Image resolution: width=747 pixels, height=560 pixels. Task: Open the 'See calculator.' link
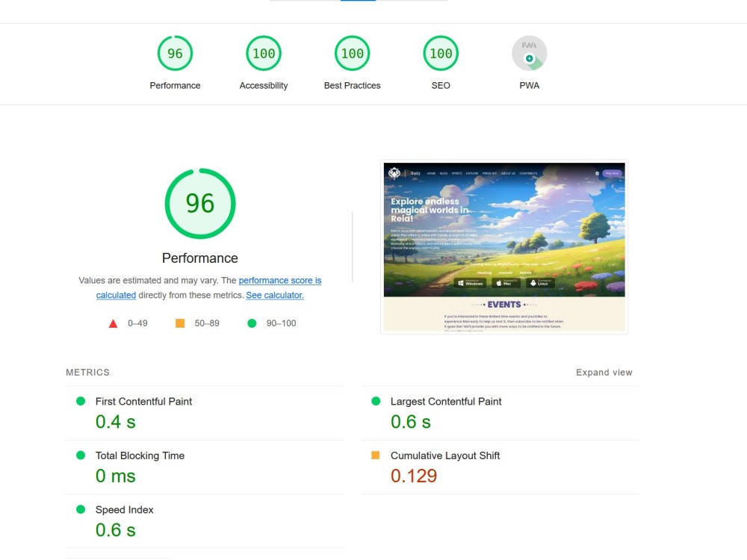[275, 295]
